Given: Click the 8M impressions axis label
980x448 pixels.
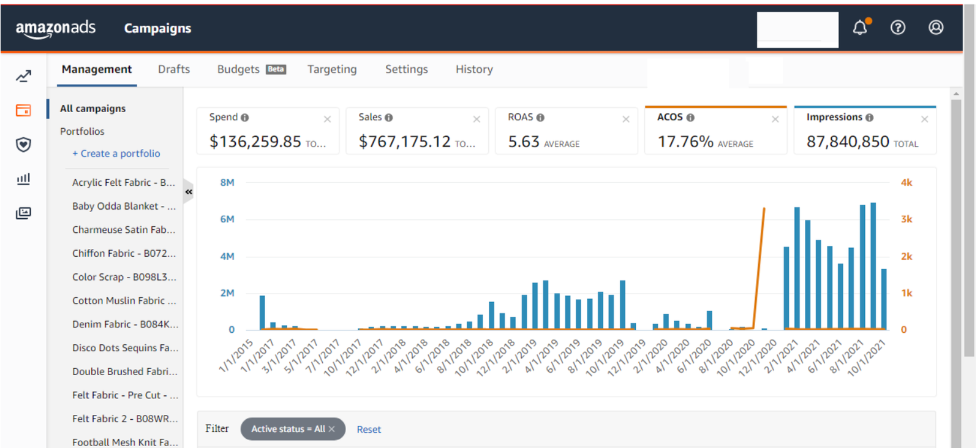Looking at the screenshot, I should click(x=227, y=183).
